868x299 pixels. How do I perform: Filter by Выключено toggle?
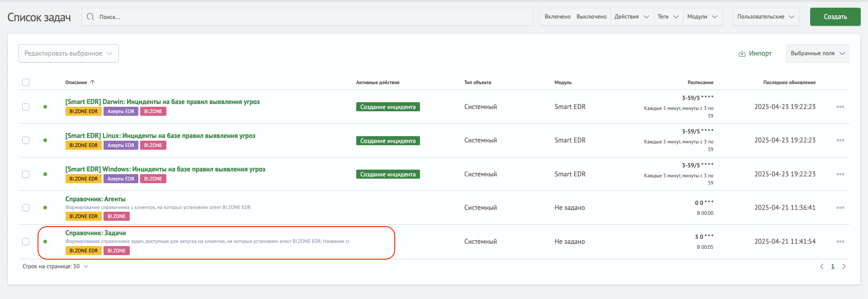click(591, 17)
